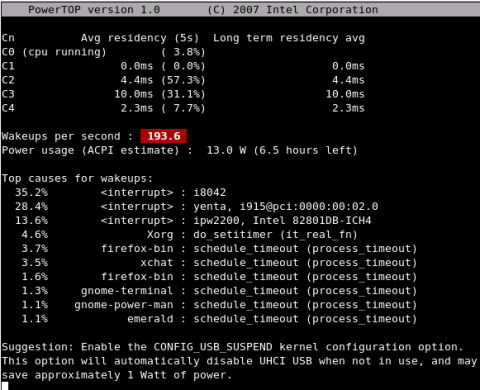The width and height of the screenshot is (480, 390).
Task: Select the 2.3ms long term value for C4
Action: click(x=348, y=108)
